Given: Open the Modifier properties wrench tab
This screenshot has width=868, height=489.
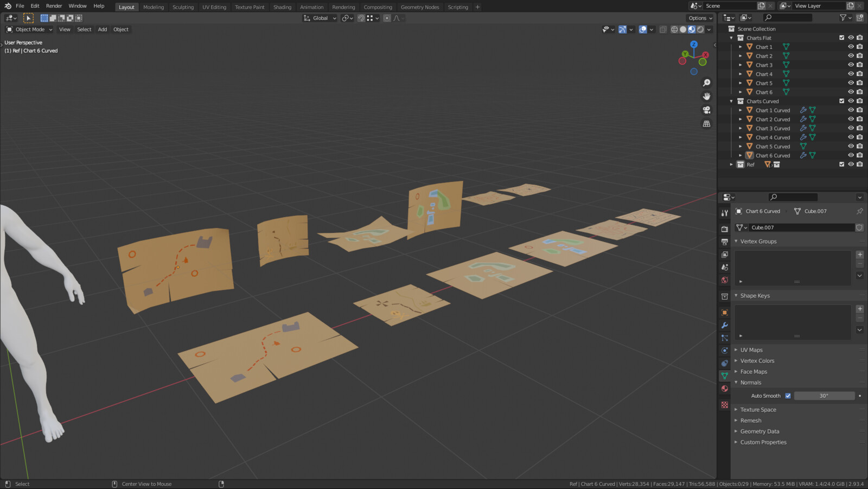Looking at the screenshot, I should tap(724, 325).
